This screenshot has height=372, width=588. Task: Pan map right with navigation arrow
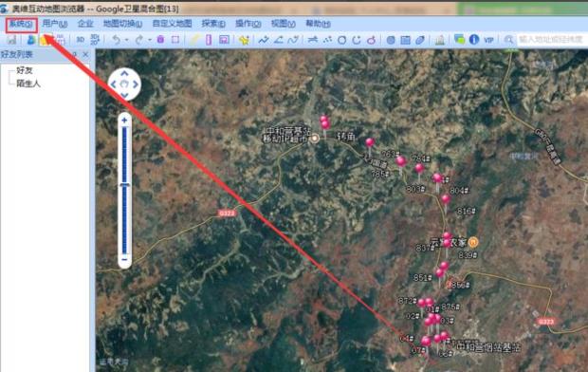pos(136,84)
